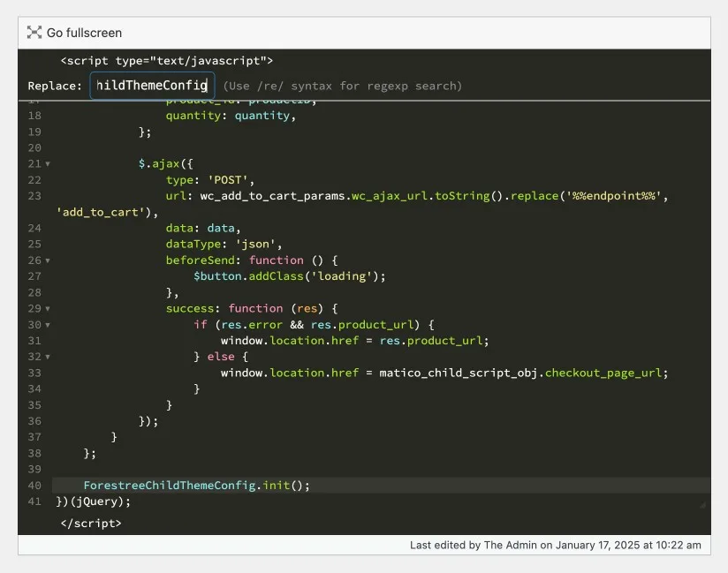Click the Go fullscreen label
The width and height of the screenshot is (728, 573).
tap(84, 33)
